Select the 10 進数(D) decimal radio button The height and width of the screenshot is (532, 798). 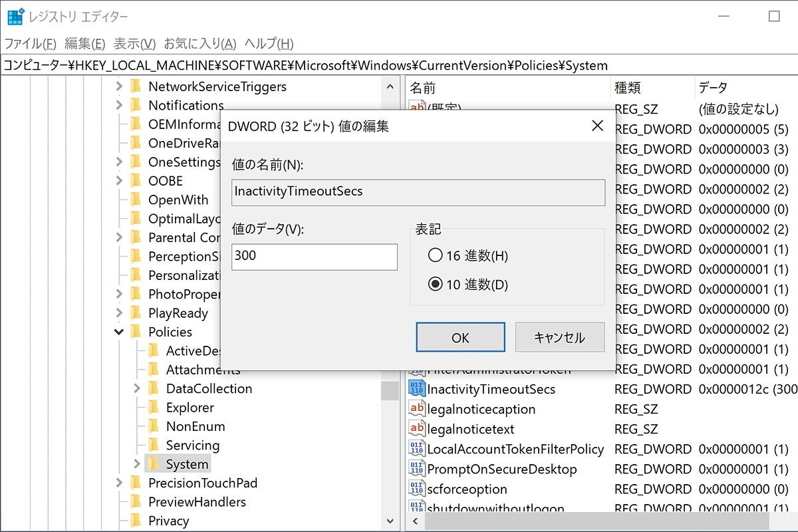435,285
